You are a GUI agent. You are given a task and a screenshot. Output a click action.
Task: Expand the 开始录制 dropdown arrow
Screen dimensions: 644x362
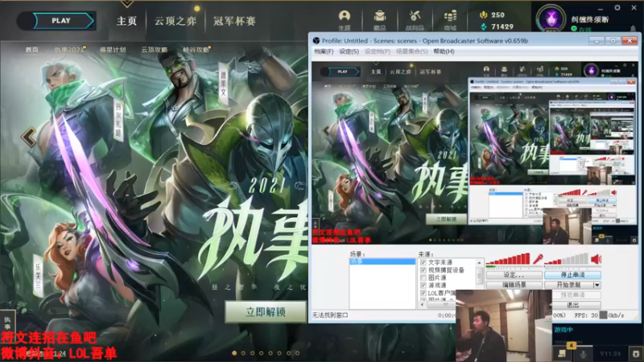pos(597,285)
